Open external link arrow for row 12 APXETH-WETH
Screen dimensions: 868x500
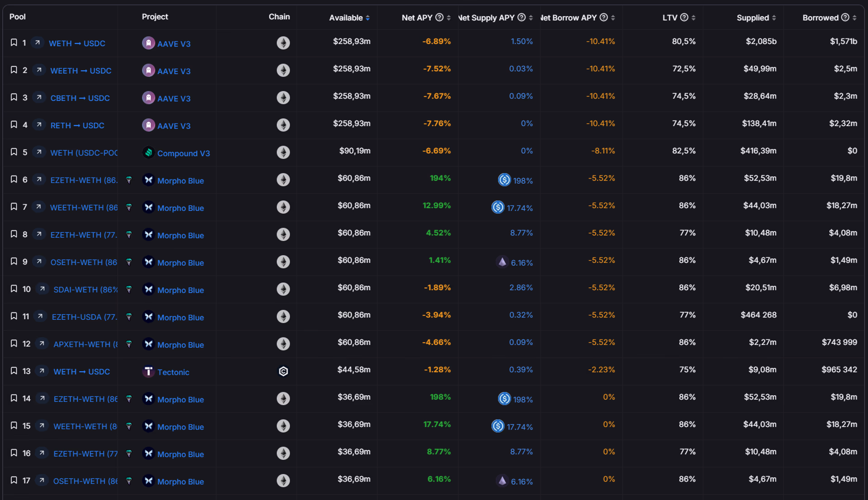[42, 344]
